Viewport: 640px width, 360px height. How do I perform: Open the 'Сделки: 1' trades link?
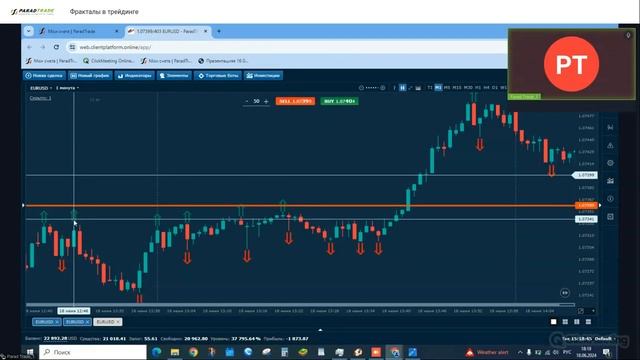(x=40, y=98)
